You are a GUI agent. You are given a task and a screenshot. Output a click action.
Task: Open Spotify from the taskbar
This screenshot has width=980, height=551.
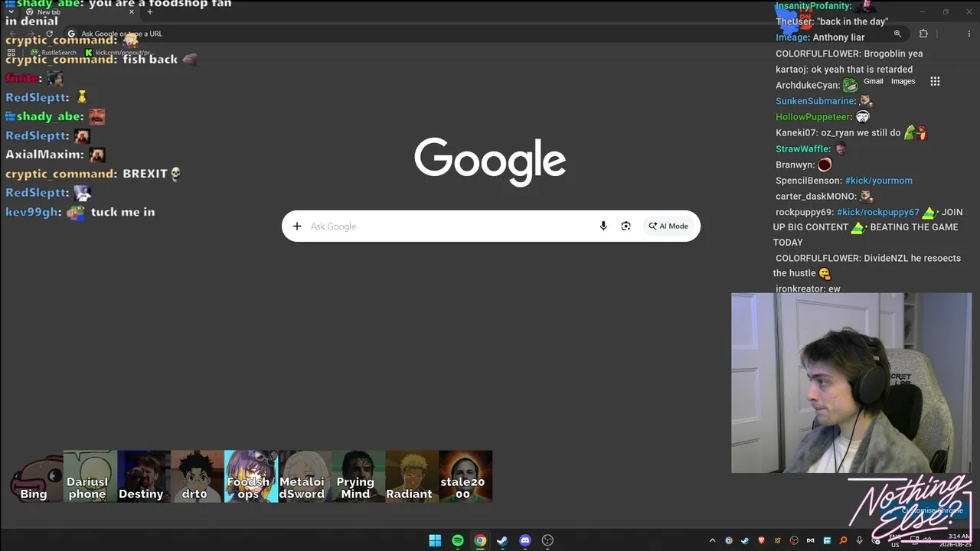[457, 540]
